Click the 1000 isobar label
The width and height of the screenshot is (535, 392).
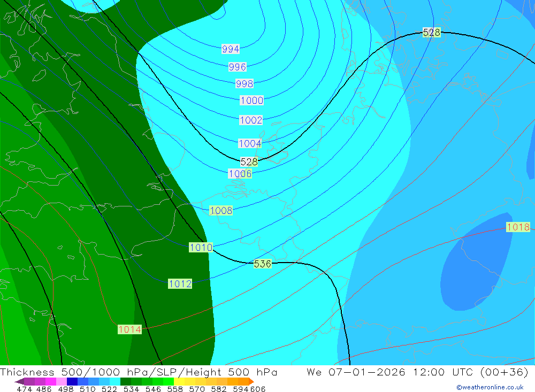(x=252, y=101)
